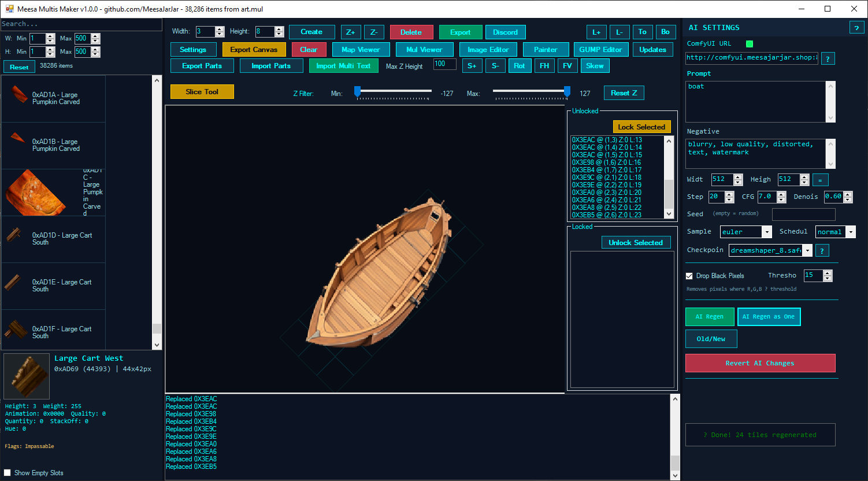868x481 pixels.
Task: Click the Z+ raise button
Action: (x=351, y=32)
